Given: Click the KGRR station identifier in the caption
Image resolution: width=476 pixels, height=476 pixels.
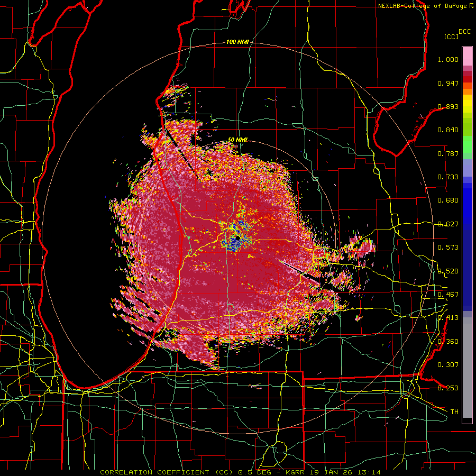Looking at the screenshot, I should point(295,472).
